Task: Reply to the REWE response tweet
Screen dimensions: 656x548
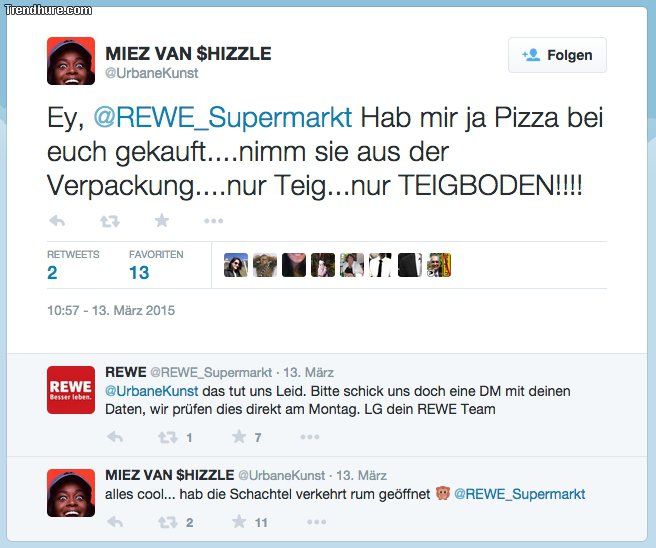Action: [115, 437]
